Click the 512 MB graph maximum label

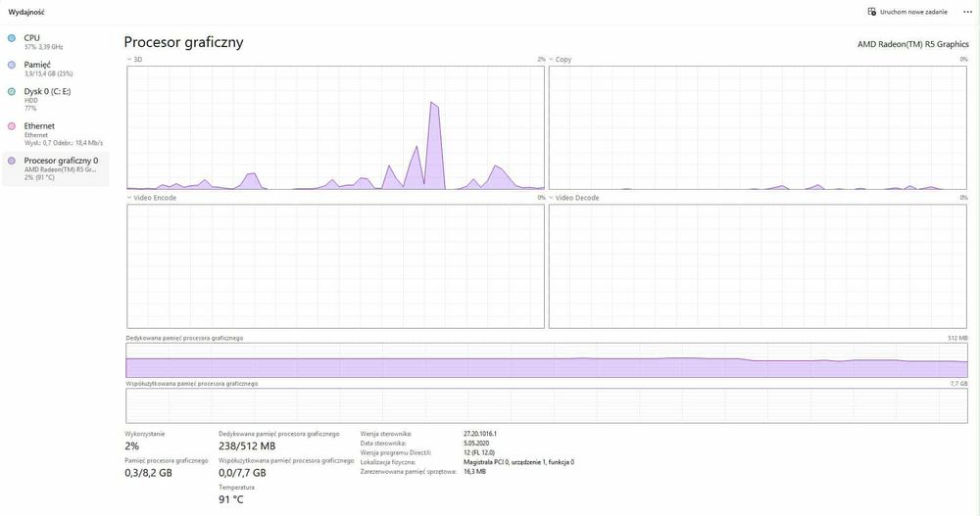pyautogui.click(x=957, y=338)
